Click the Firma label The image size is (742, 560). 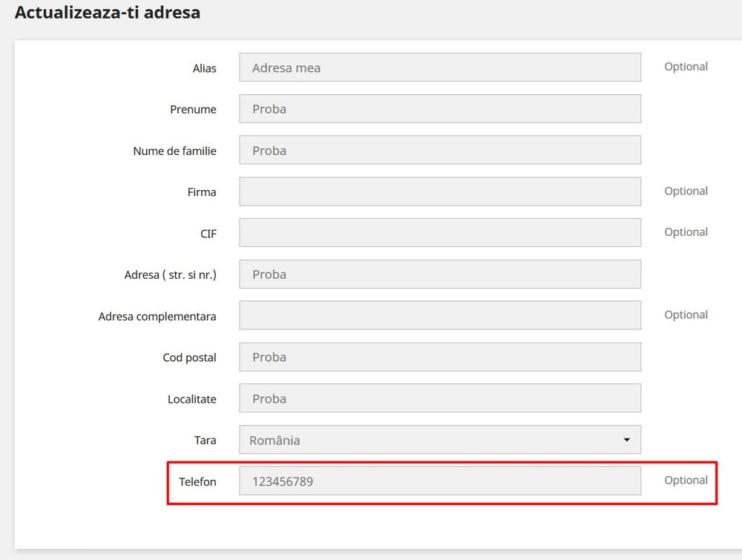(202, 192)
